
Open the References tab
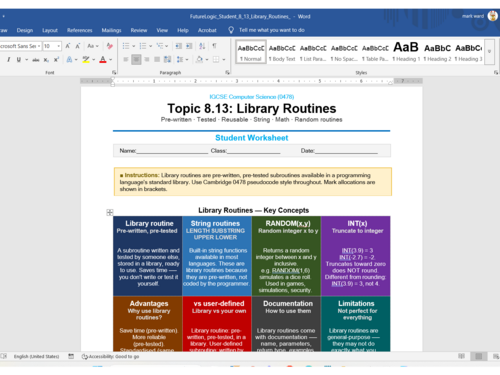[79, 30]
